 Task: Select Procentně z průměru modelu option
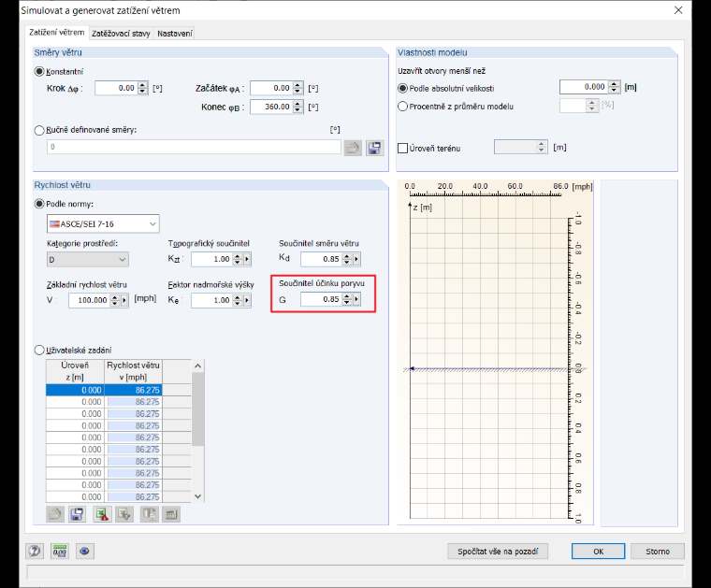point(402,107)
